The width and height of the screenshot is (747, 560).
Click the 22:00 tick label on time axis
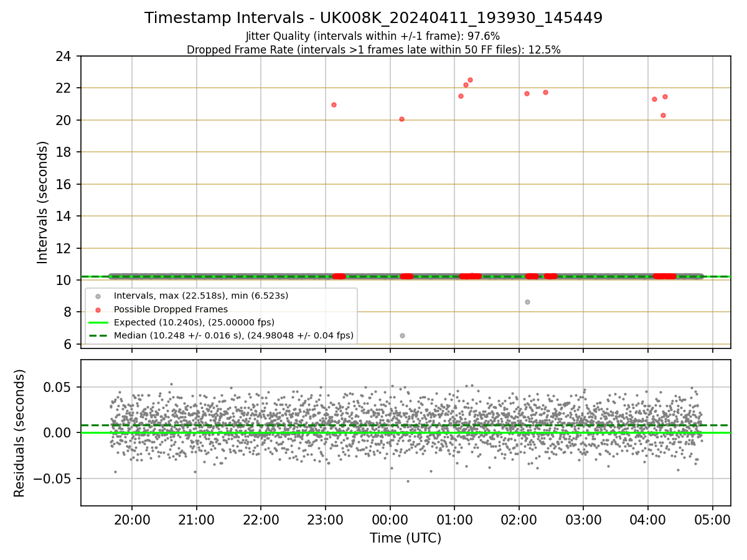[x=261, y=520]
